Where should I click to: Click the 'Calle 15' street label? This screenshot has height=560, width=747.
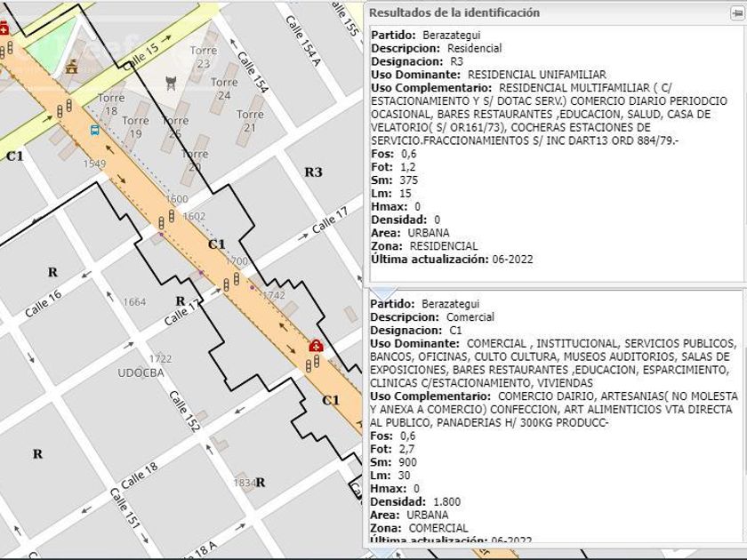[x=141, y=58]
